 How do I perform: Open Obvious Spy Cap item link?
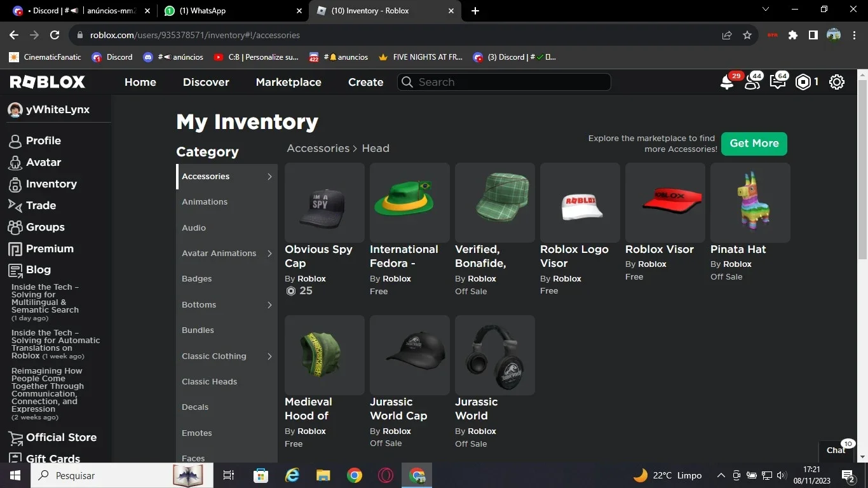318,256
